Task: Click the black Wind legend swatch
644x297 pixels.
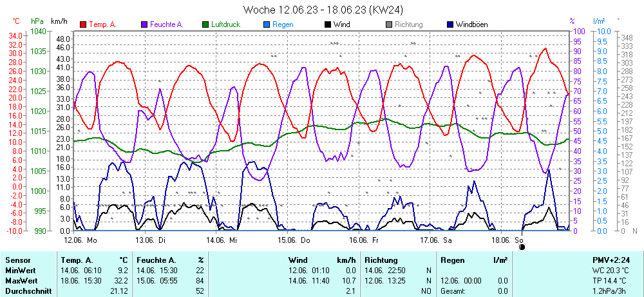Action: 328,24
